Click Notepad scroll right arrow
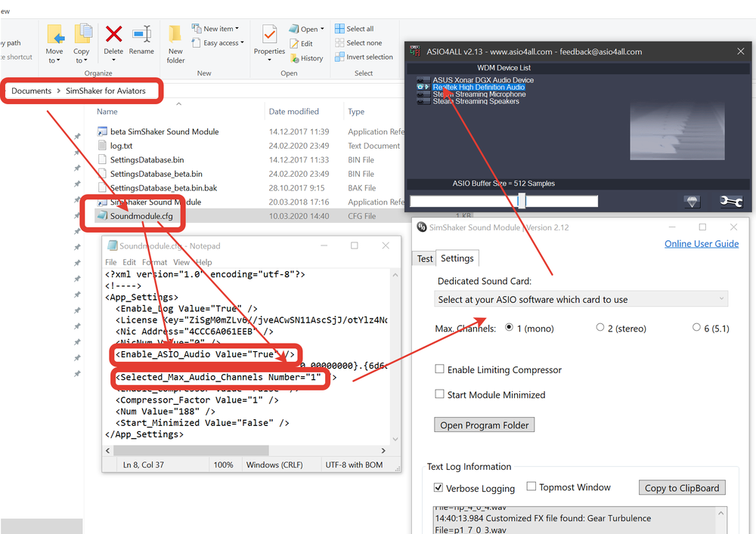Viewport: 756px width, 534px height. [x=383, y=451]
